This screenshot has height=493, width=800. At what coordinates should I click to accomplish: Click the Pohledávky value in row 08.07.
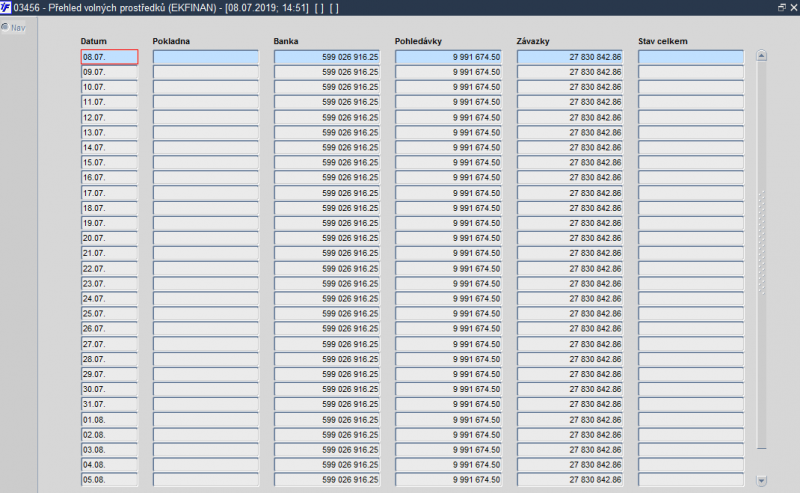coord(448,57)
